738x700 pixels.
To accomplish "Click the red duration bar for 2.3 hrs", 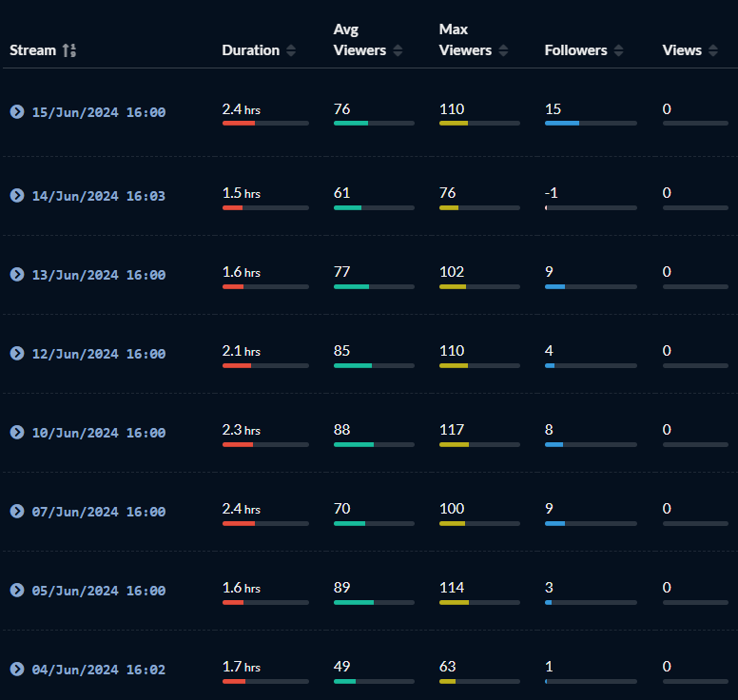I will coord(238,444).
